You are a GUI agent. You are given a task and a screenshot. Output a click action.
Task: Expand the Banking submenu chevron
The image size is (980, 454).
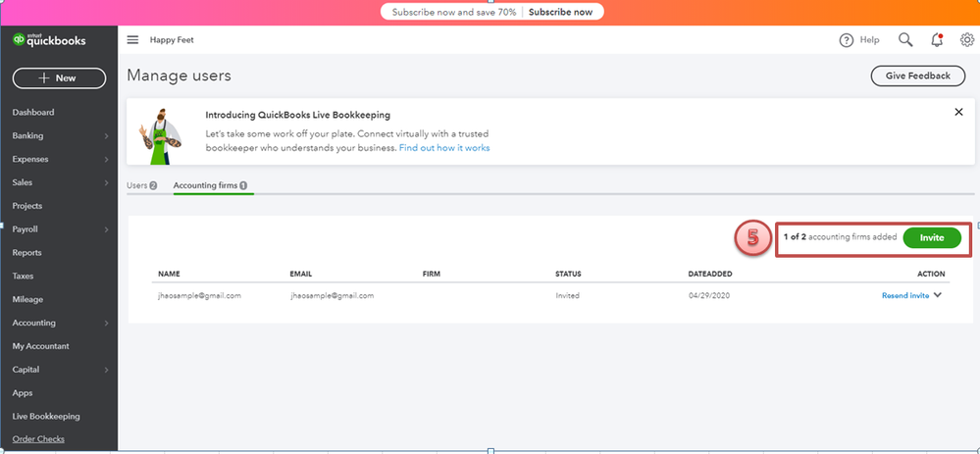[106, 136]
